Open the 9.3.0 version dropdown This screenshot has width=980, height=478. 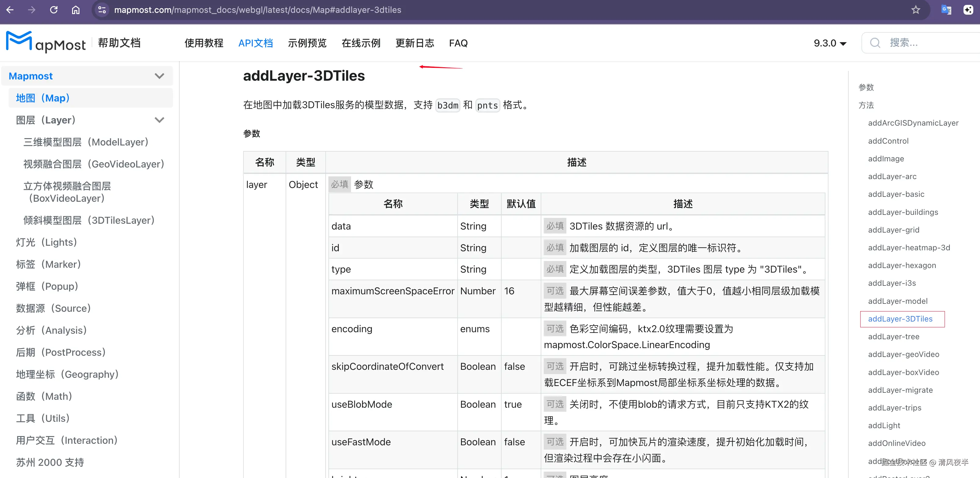click(830, 43)
